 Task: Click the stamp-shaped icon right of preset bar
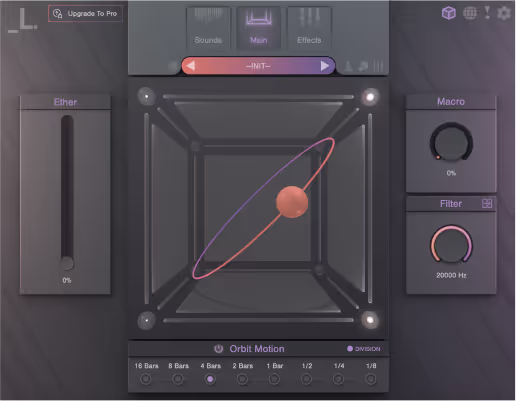[348, 66]
